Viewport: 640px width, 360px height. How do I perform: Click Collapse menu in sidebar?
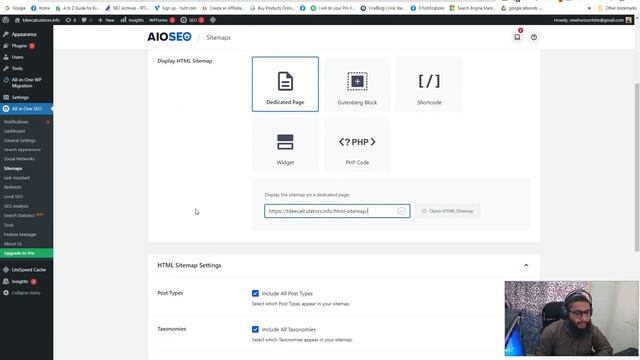coord(27,293)
